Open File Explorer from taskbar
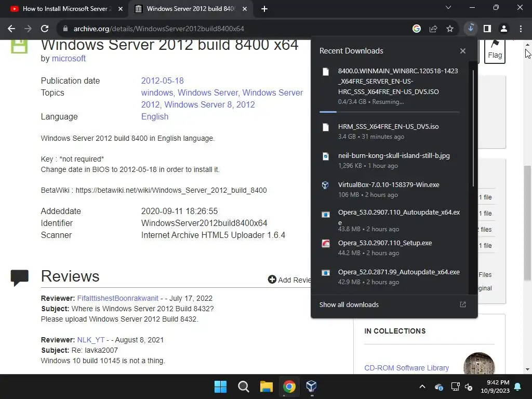This screenshot has width=532, height=399. click(267, 387)
